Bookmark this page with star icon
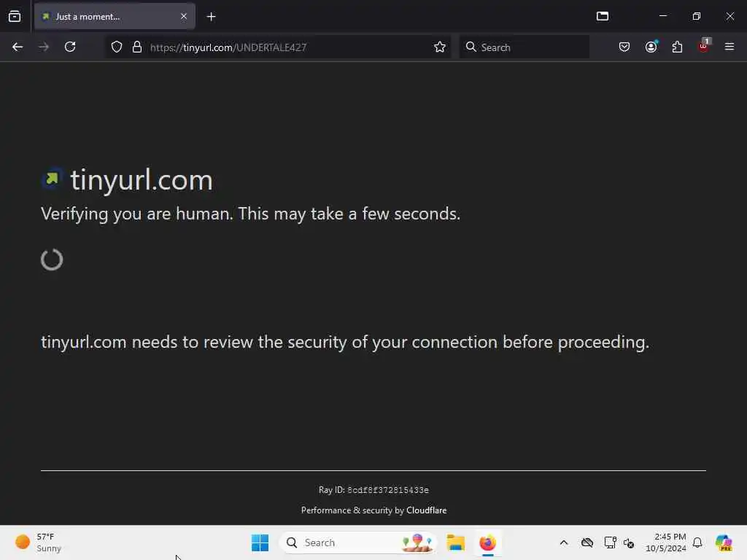This screenshot has width=747, height=560. click(x=440, y=47)
